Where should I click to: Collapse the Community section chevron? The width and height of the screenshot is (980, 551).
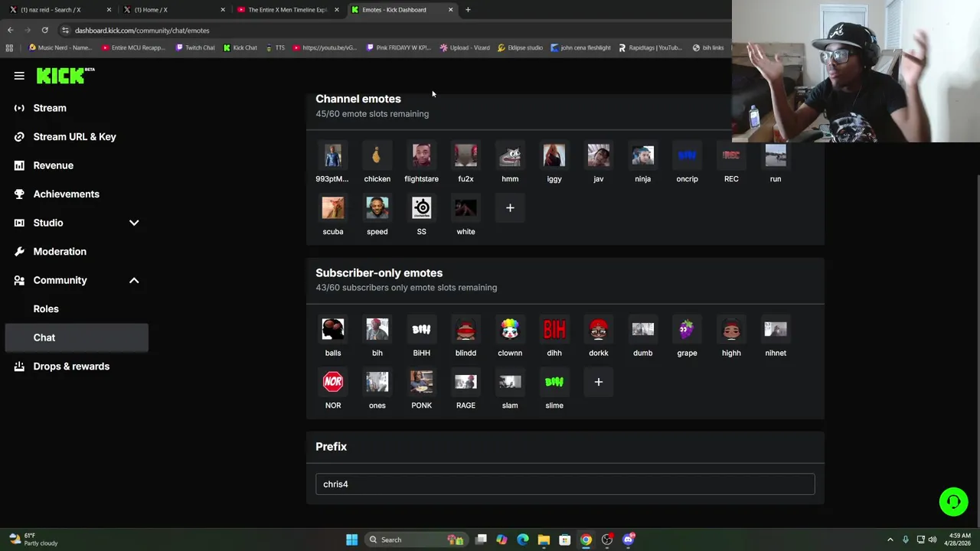[x=134, y=280]
